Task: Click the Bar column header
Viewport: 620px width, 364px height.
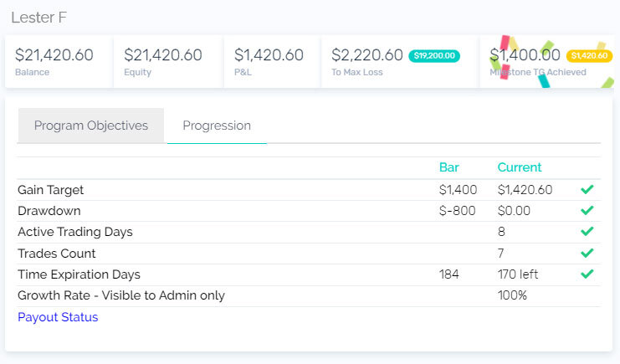Action: click(448, 167)
